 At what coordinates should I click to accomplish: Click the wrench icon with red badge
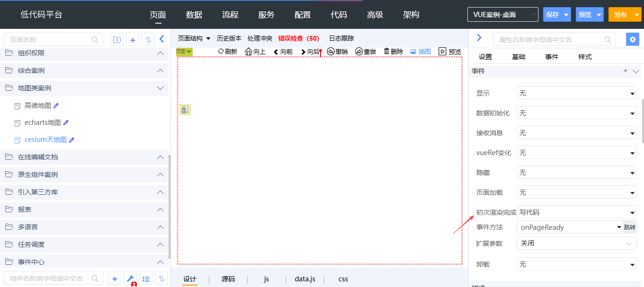pyautogui.click(x=130, y=279)
